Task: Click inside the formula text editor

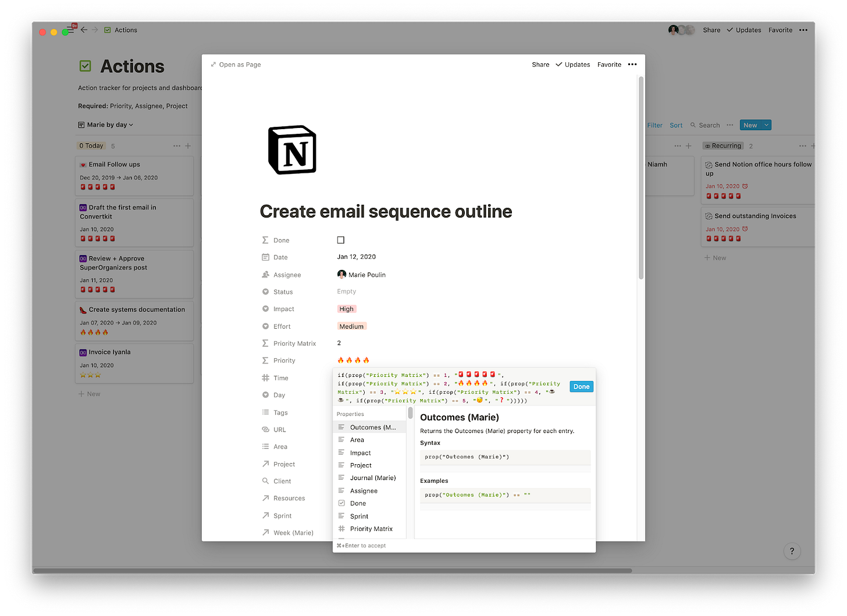Action: click(x=450, y=388)
